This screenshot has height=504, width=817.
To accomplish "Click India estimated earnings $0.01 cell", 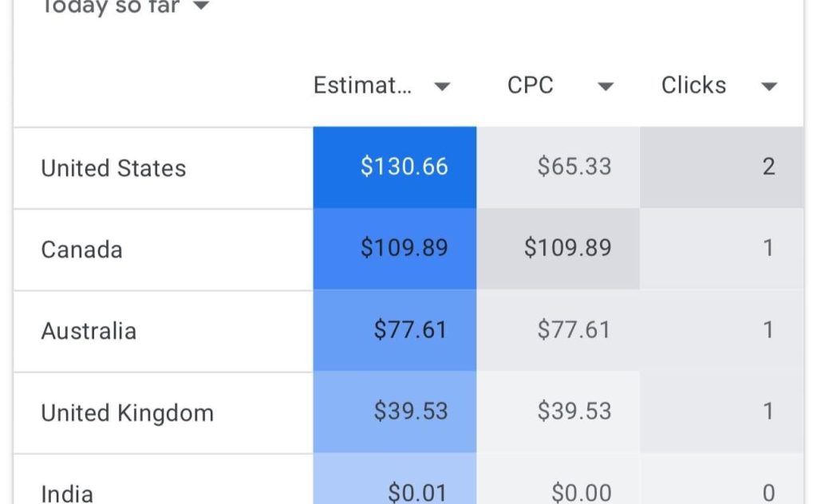I will [x=418, y=492].
